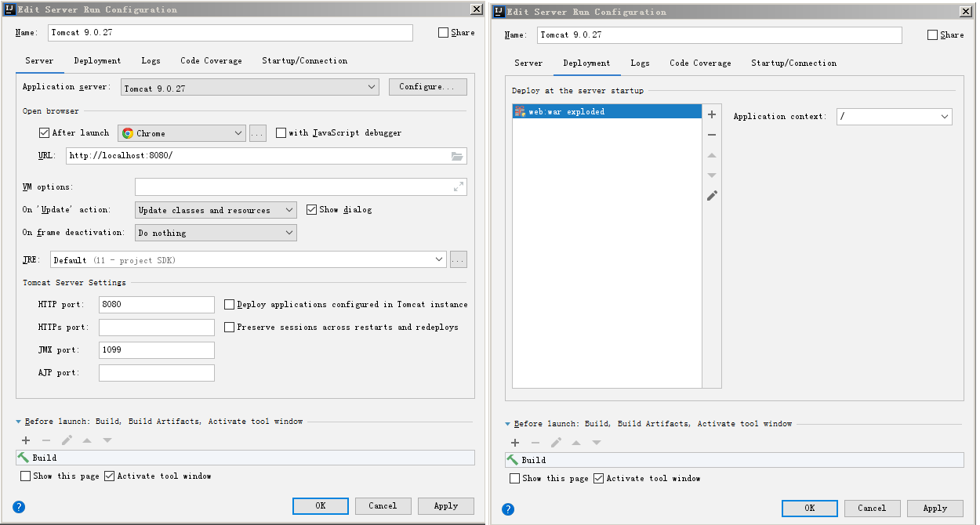Select the Build hammer task in the right dialog
The height and width of the screenshot is (525, 980).
pyautogui.click(x=734, y=460)
